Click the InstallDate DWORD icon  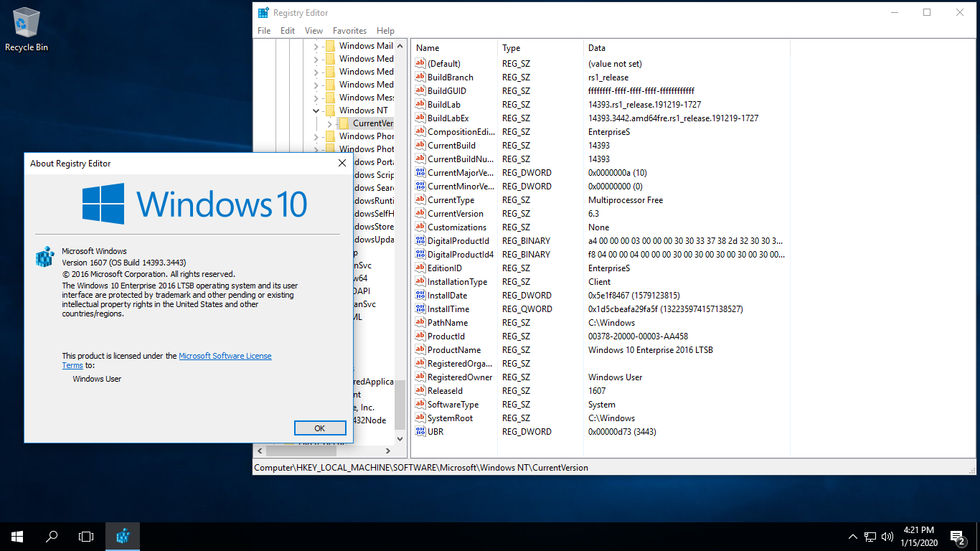tap(420, 296)
